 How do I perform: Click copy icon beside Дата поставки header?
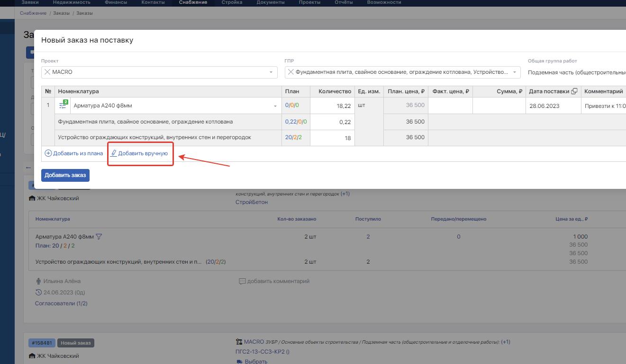point(574,91)
